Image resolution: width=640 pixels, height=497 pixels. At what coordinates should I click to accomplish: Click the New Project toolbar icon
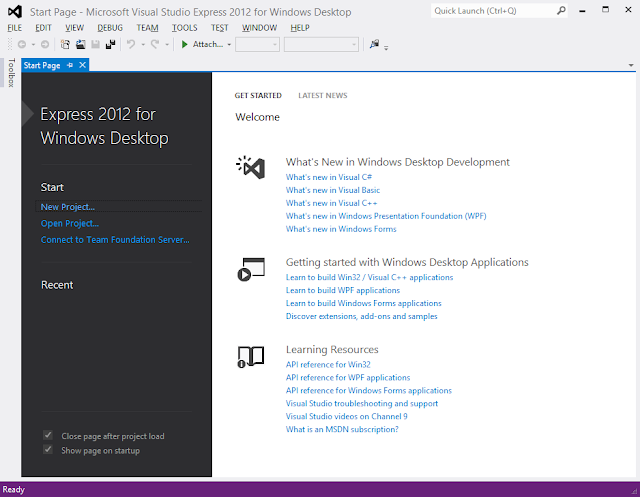pos(65,44)
